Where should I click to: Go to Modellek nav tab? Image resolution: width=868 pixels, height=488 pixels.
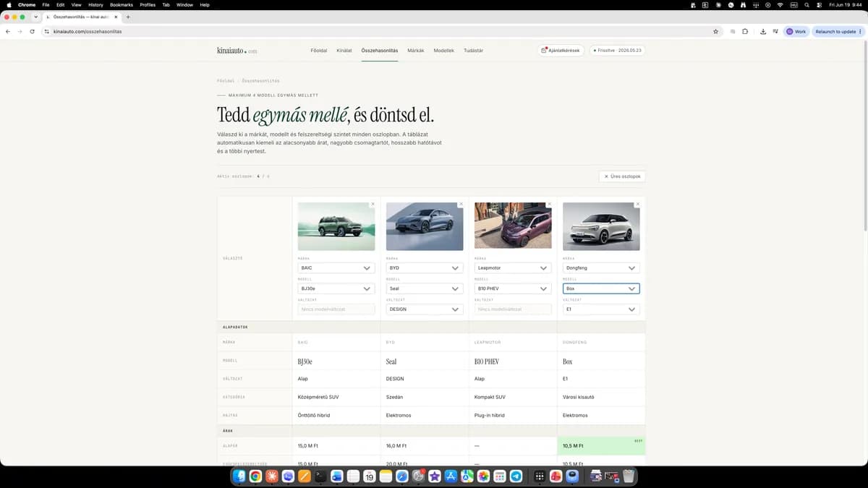coord(444,51)
